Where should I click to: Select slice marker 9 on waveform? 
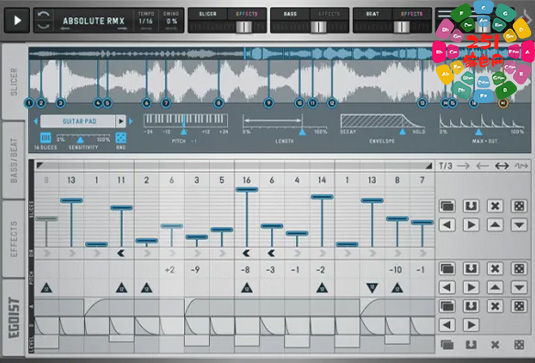click(x=269, y=103)
